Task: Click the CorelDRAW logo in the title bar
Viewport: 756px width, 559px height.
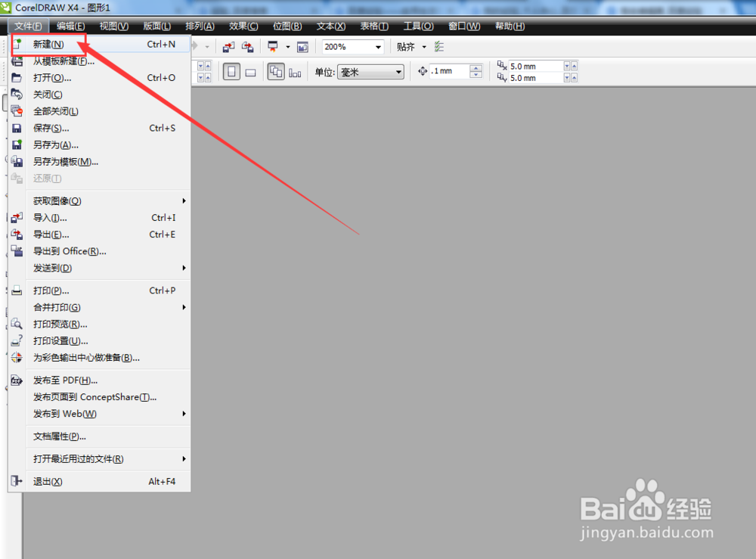Action: pyautogui.click(x=5, y=8)
